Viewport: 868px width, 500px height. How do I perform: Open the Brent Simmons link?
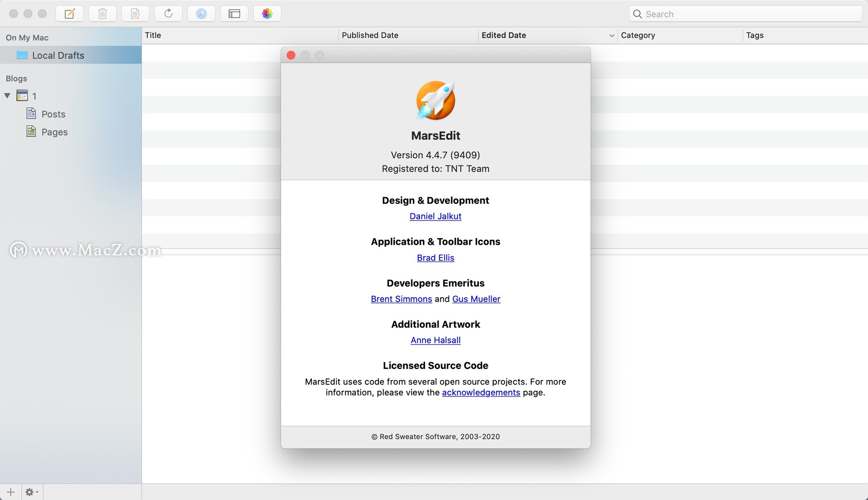point(401,299)
